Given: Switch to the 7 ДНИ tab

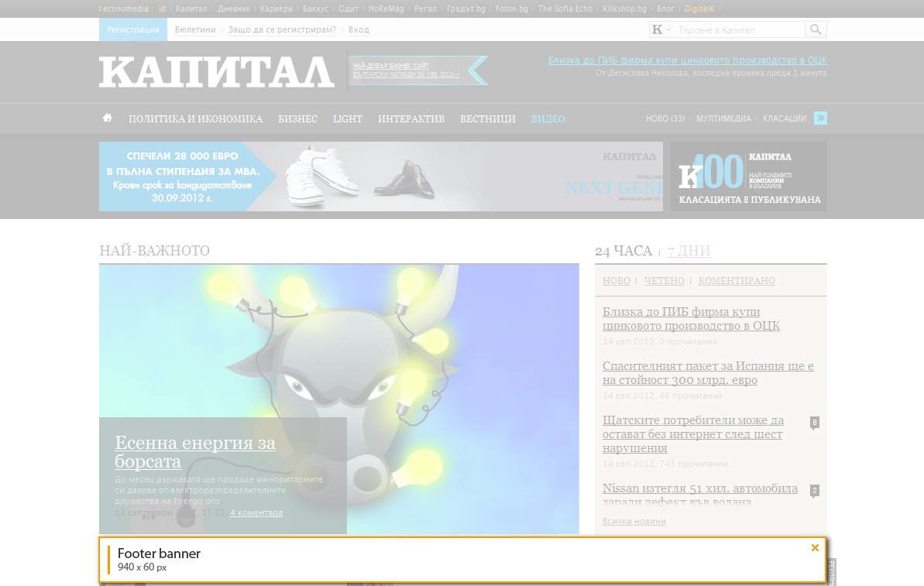Looking at the screenshot, I should tap(689, 251).
